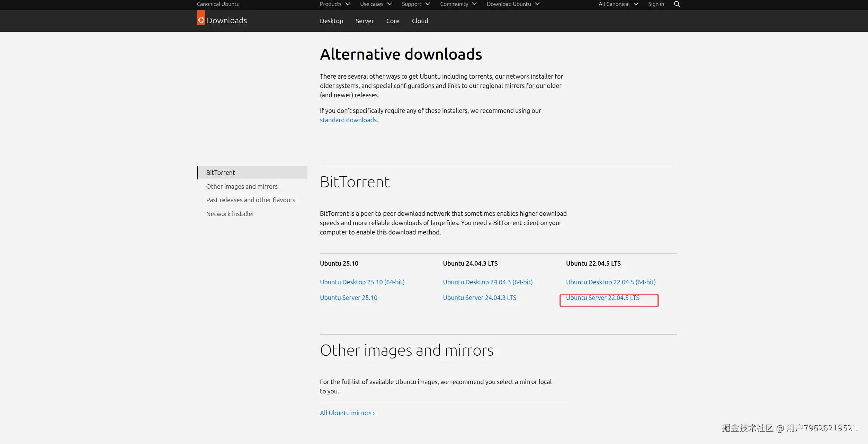The height and width of the screenshot is (444, 868).
Task: Follow the standard downloads link
Action: point(348,120)
